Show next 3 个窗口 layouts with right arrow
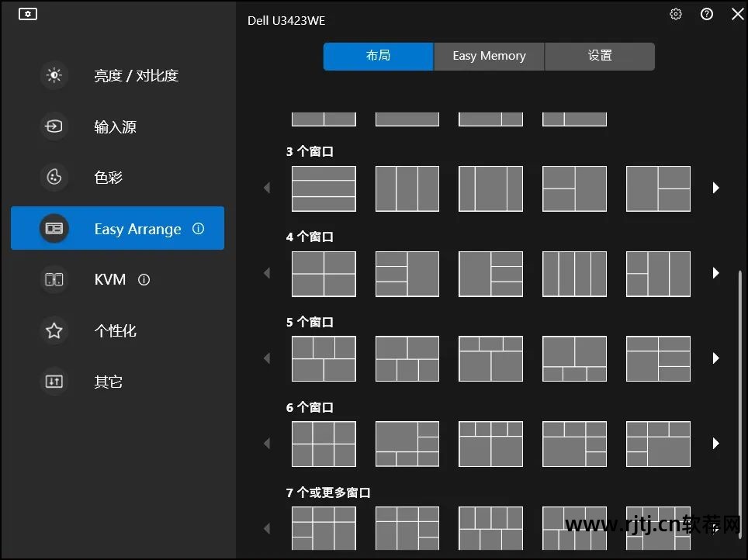The image size is (748, 560). pyautogui.click(x=715, y=188)
